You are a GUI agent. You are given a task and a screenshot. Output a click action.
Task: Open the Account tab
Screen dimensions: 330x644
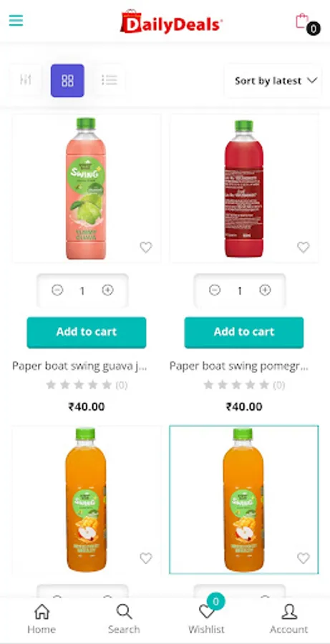(x=289, y=618)
